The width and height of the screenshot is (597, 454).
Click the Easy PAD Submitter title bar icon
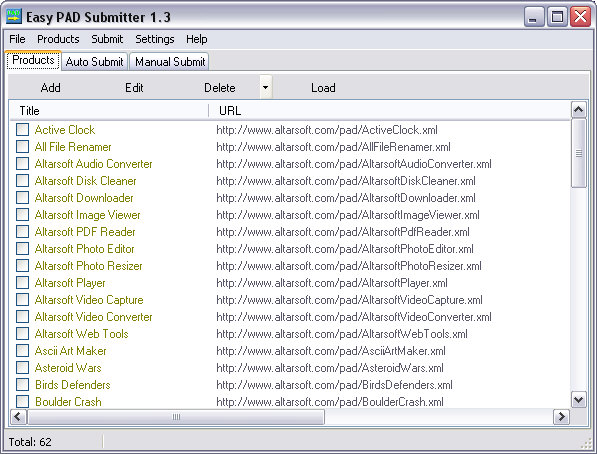pyautogui.click(x=14, y=17)
